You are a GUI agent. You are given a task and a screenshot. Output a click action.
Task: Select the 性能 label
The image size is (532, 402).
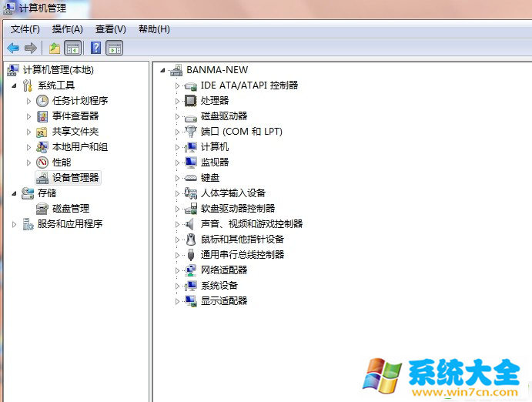tap(62, 162)
